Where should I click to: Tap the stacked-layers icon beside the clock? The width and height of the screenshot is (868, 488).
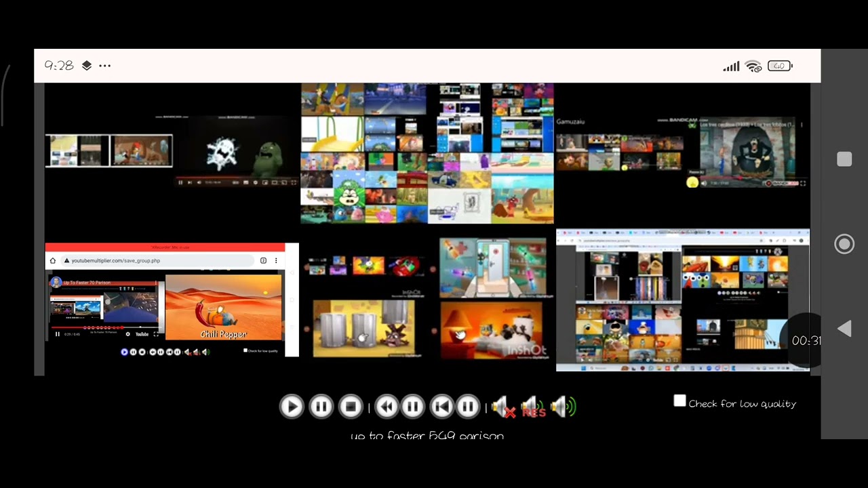pos(87,66)
